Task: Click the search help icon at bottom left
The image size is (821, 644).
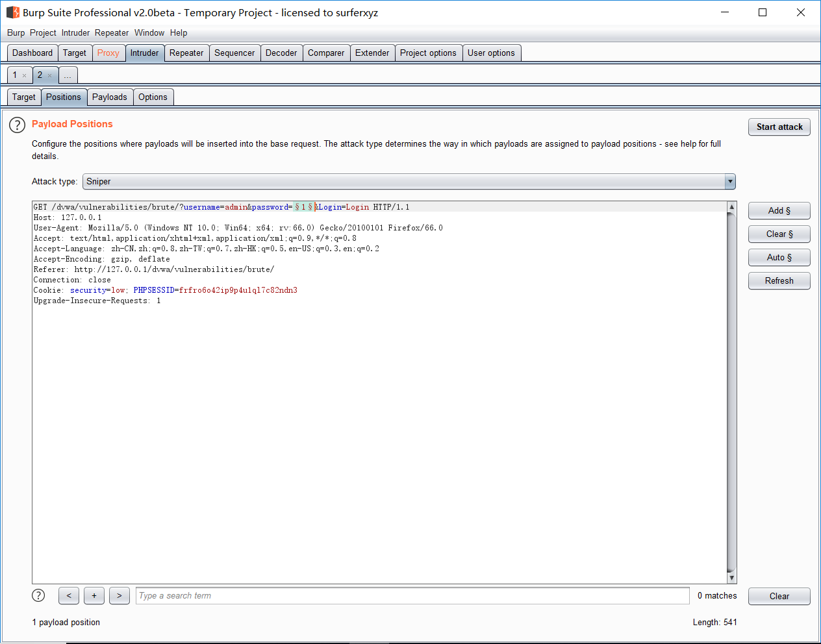Action: [38, 595]
